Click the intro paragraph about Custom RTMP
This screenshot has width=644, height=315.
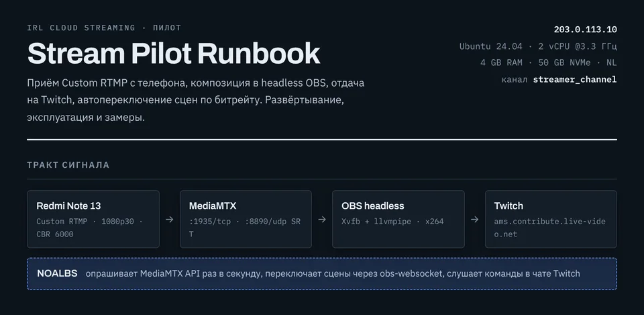coord(195,100)
